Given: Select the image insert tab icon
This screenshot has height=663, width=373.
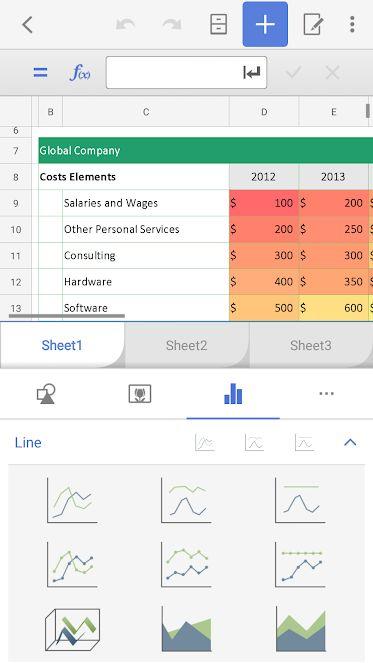Looking at the screenshot, I should click(140, 394).
